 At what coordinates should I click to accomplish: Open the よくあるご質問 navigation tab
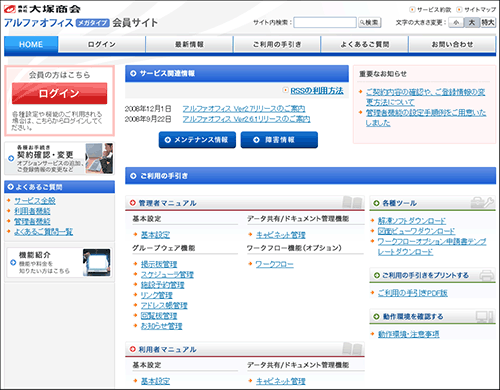click(365, 44)
